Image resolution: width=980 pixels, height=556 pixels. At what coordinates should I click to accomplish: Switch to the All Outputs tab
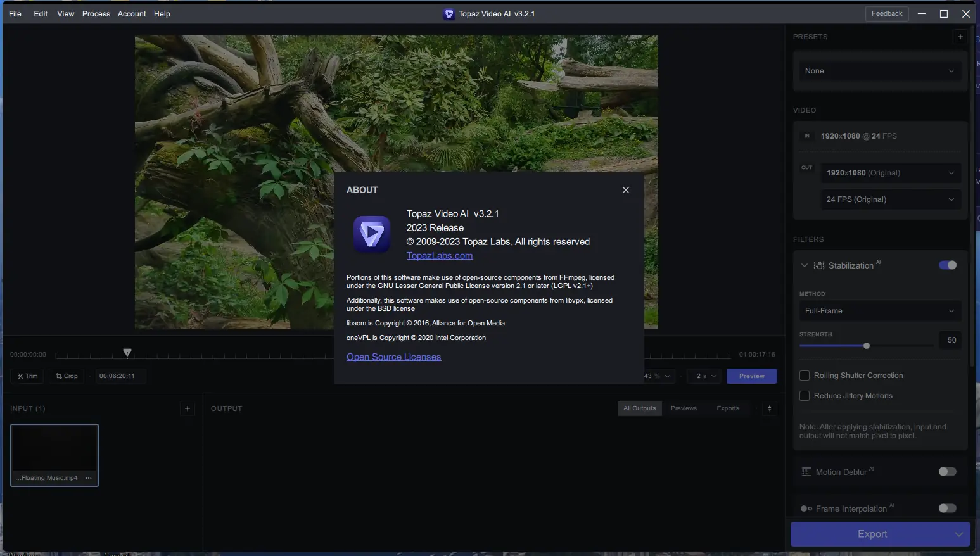coord(640,408)
